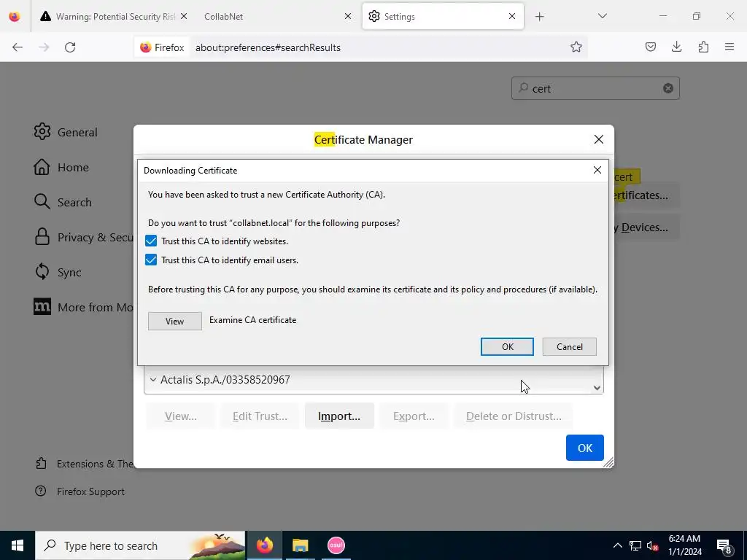Viewport: 747px width, 560px height.
Task: Open File Explorer from taskbar
Action: [x=300, y=545]
